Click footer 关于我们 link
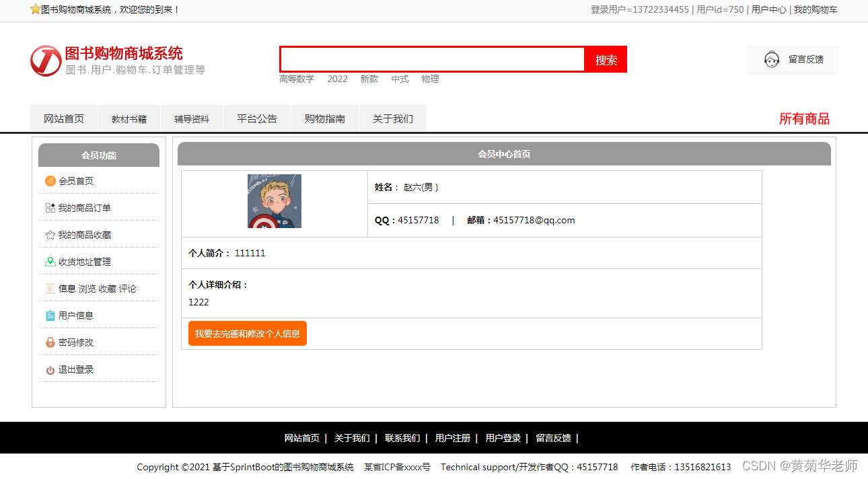The width and height of the screenshot is (868, 479). coord(352,438)
